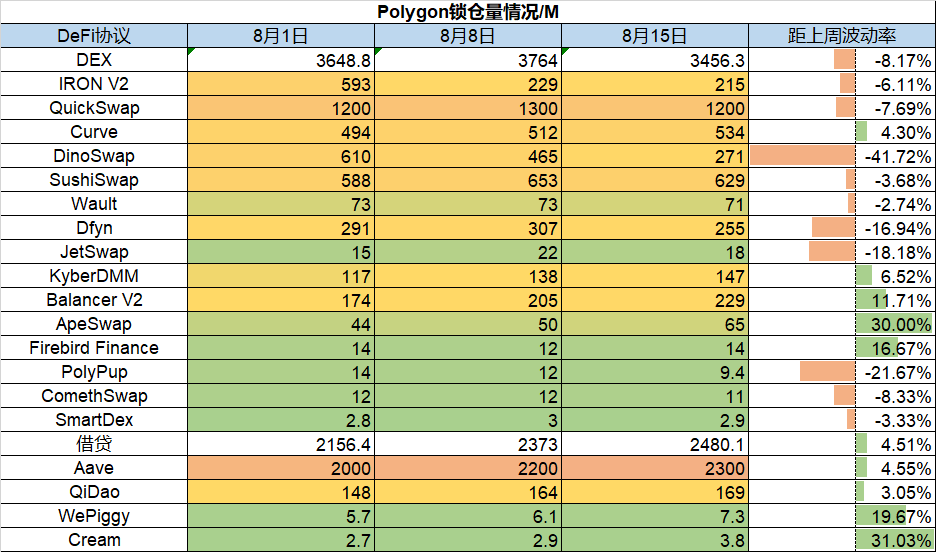Select the DEX value 3764
The width and height of the screenshot is (936, 552).
[538, 60]
